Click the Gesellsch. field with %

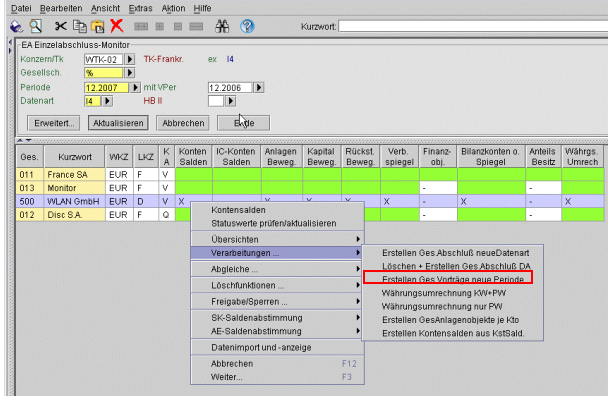click(103, 73)
